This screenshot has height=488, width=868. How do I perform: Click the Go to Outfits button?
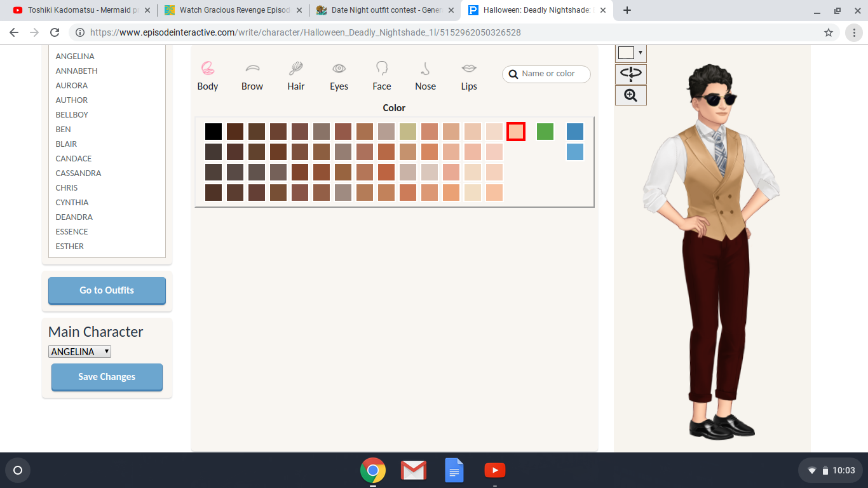(x=107, y=290)
